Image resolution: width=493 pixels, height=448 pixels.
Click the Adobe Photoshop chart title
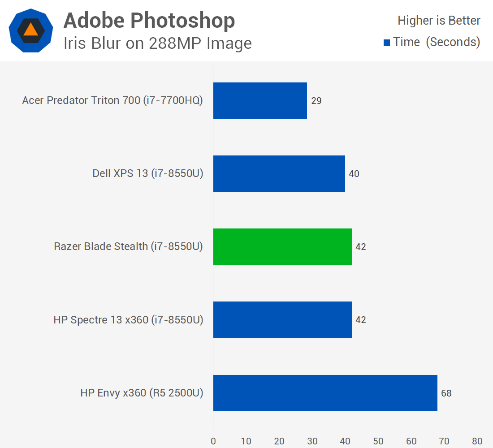coord(149,21)
